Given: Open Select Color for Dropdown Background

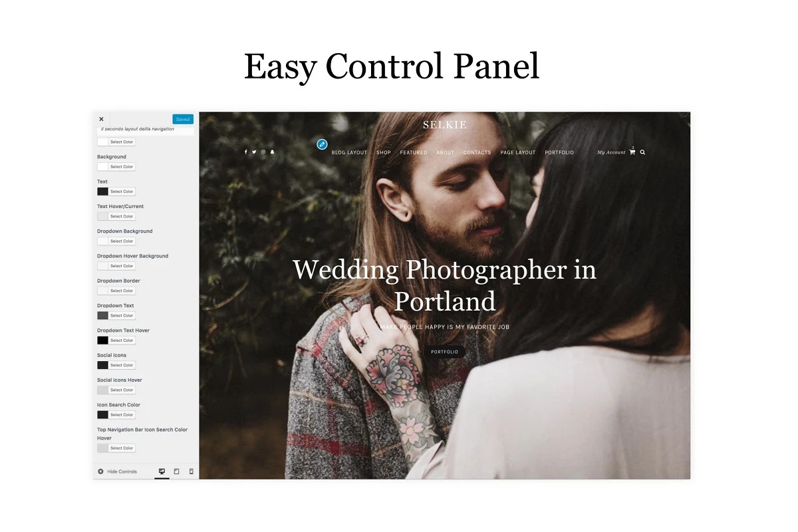Looking at the screenshot, I should point(122,241).
